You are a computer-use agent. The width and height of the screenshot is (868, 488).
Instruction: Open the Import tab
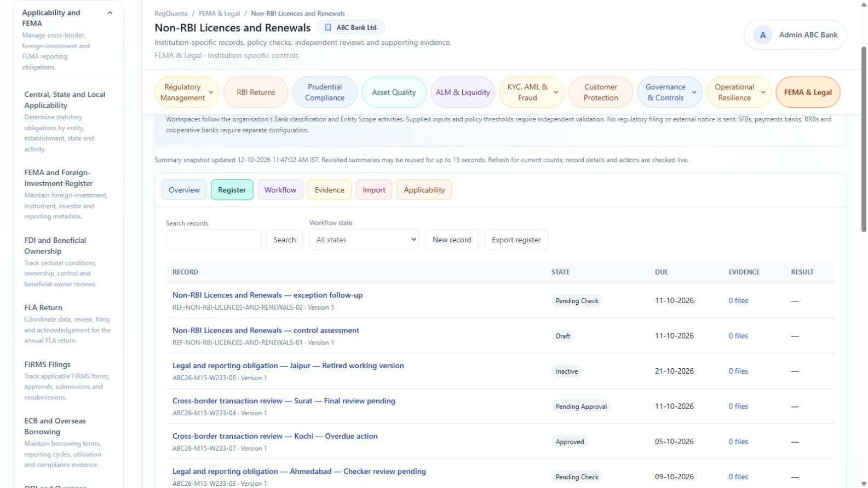pos(374,190)
